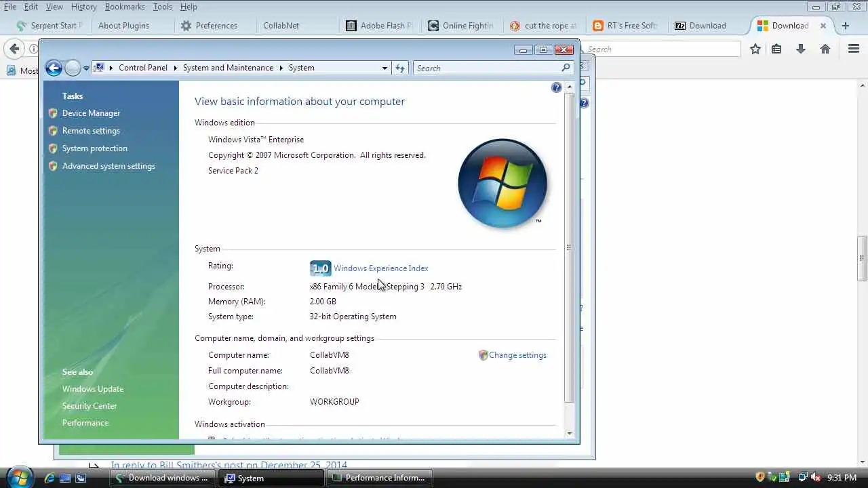Click Switch between windows Quick Launch icon
The height and width of the screenshot is (488, 868).
(81, 478)
